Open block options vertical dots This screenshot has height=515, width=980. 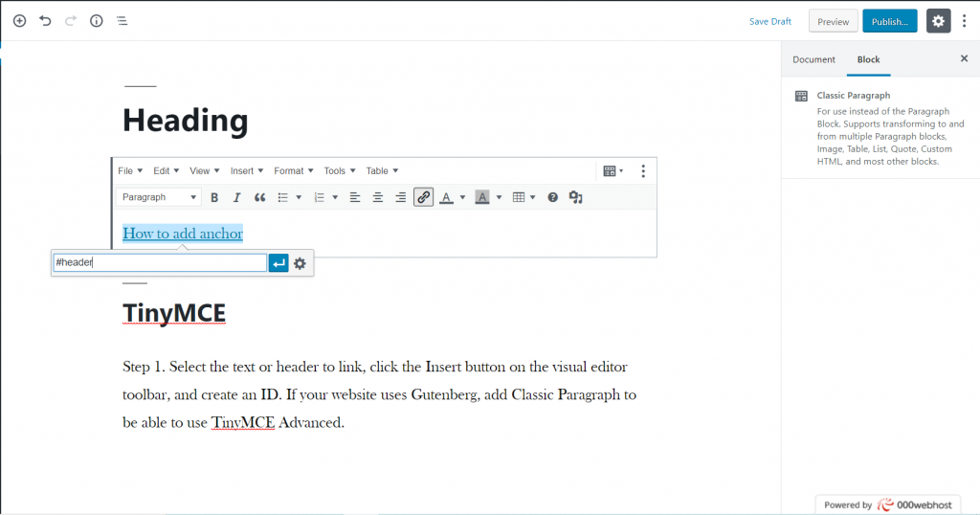(642, 171)
